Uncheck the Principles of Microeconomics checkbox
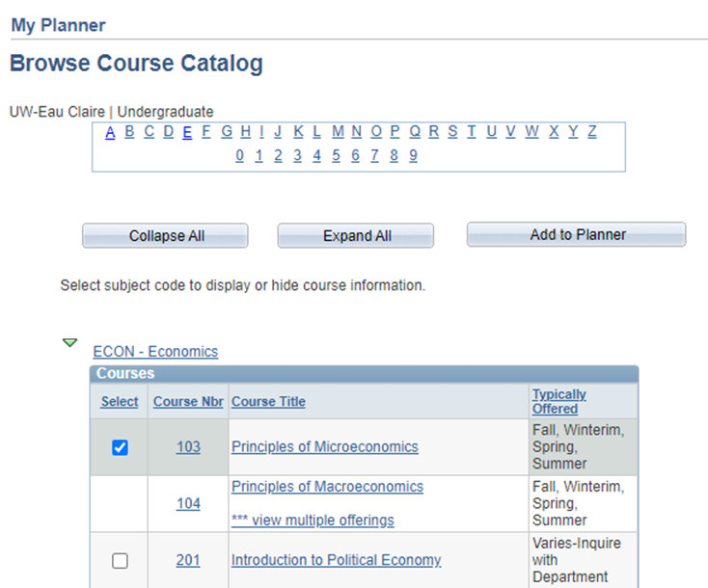This screenshot has height=588, width=708. tap(120, 447)
